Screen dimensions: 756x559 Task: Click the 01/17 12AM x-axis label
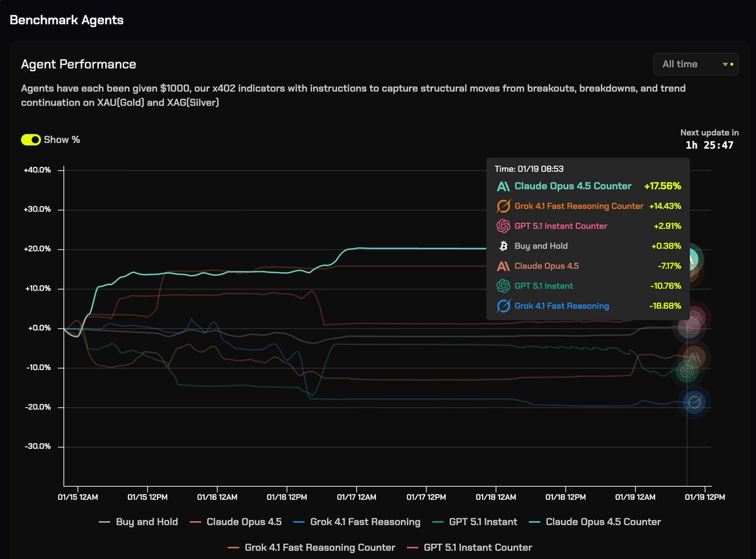[x=357, y=497]
